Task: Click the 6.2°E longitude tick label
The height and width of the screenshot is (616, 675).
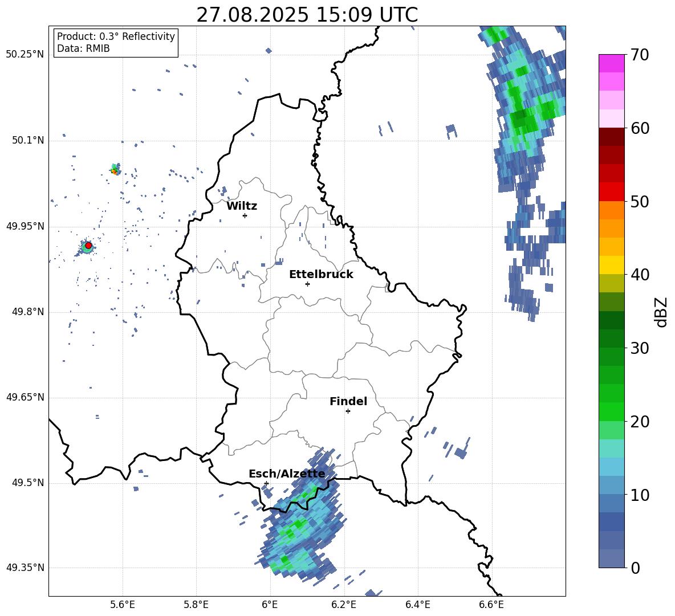Action: pyautogui.click(x=344, y=605)
